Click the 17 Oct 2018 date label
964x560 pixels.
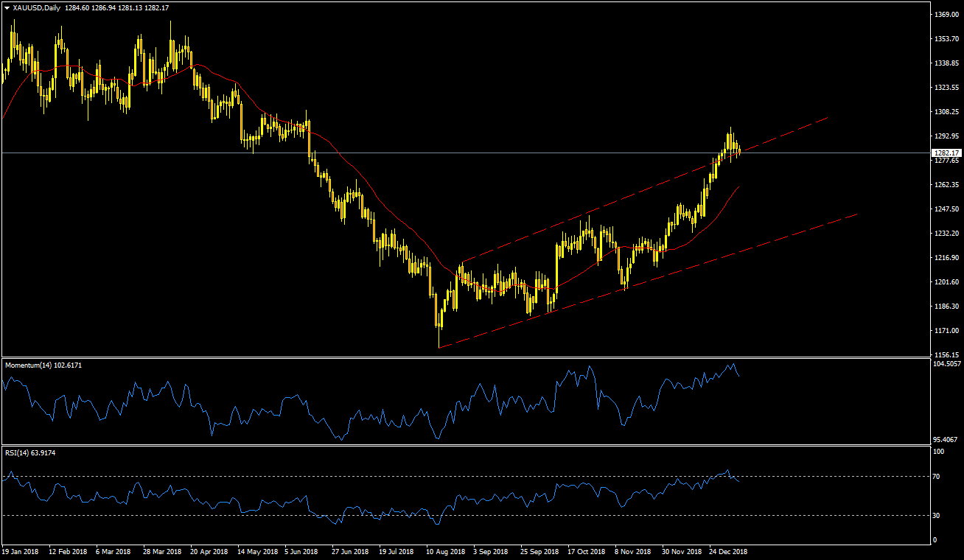pyautogui.click(x=587, y=551)
